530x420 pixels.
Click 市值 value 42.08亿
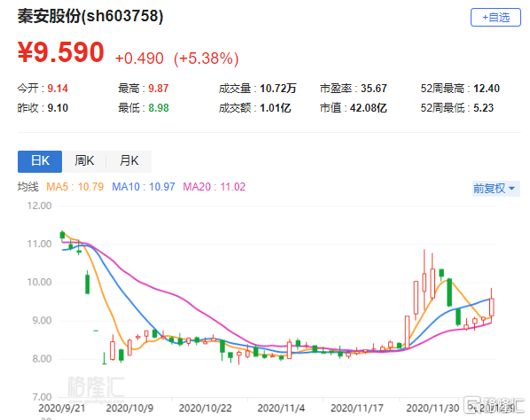pos(368,108)
